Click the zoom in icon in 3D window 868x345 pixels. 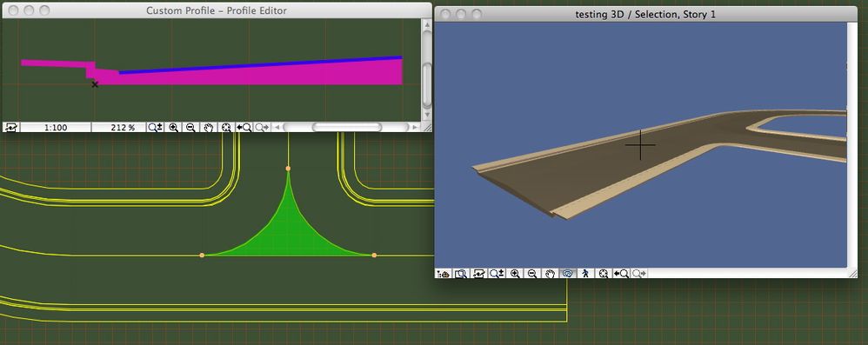[x=515, y=274]
